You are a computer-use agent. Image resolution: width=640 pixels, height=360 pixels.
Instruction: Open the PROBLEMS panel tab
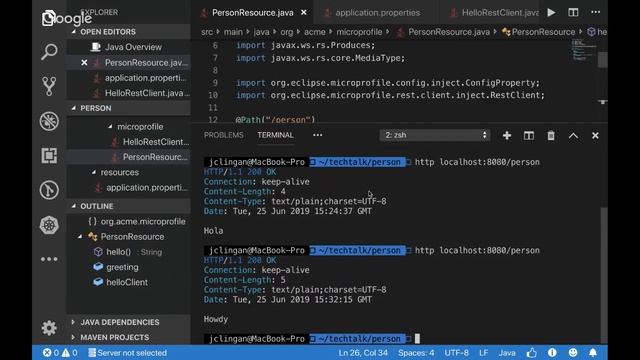tap(224, 135)
